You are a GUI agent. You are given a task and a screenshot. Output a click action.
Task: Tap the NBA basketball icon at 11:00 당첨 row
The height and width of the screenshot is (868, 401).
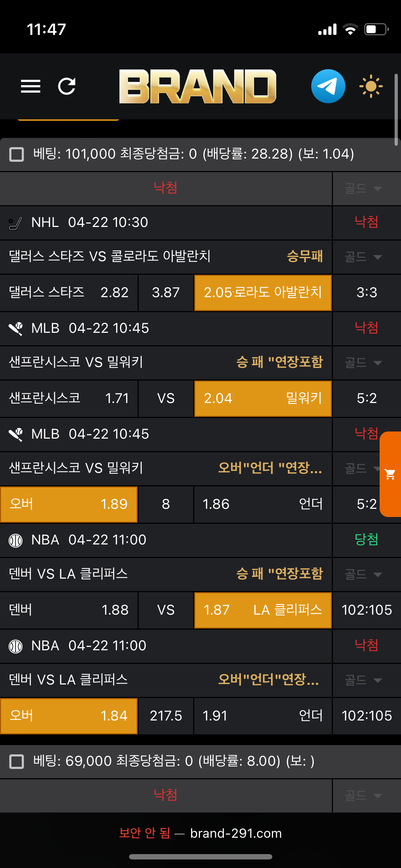click(x=15, y=541)
